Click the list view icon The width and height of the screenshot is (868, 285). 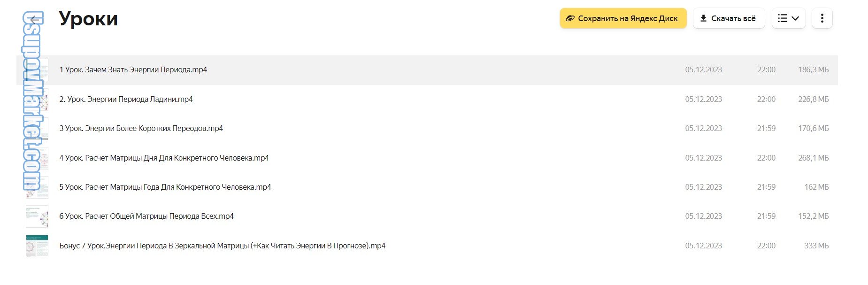[x=782, y=18]
